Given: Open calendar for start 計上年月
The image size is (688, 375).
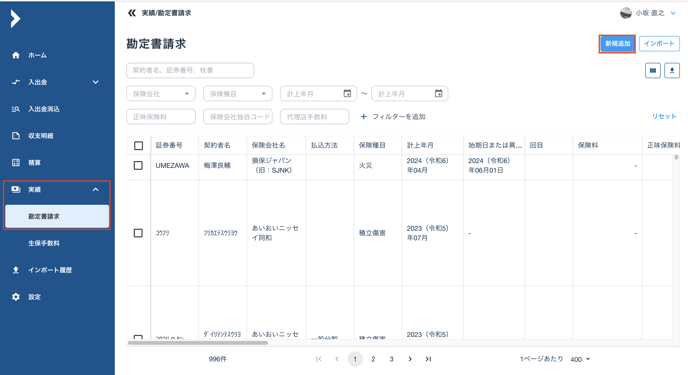Looking at the screenshot, I should pos(347,93).
